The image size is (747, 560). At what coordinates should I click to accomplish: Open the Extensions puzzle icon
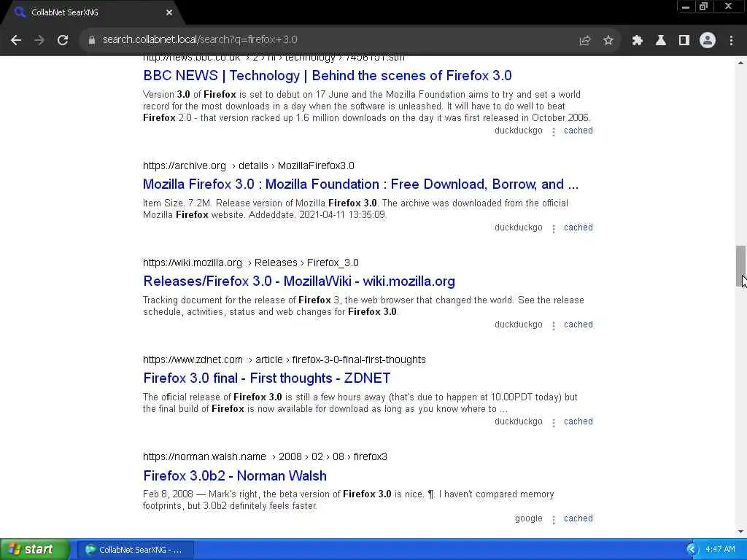[638, 41]
